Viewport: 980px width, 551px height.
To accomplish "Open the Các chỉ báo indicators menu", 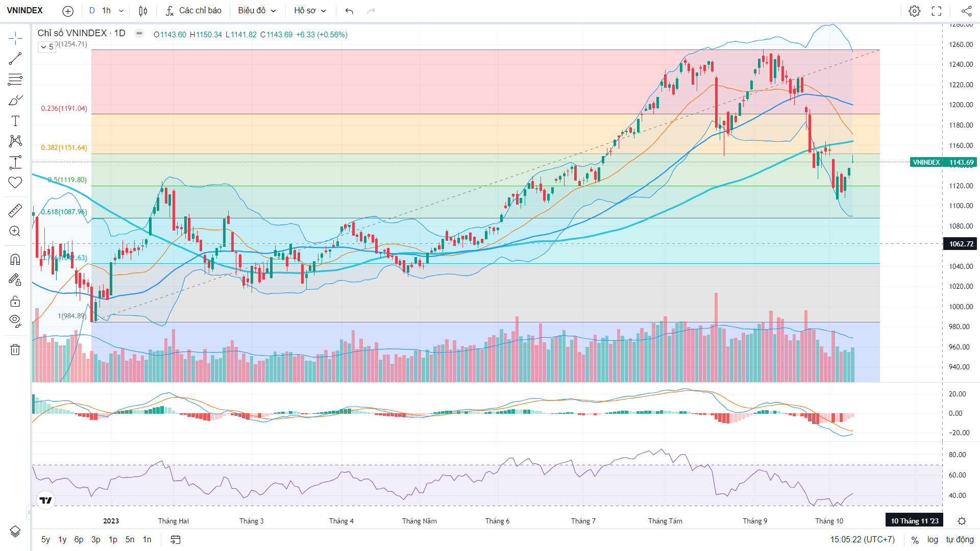I will tap(194, 11).
